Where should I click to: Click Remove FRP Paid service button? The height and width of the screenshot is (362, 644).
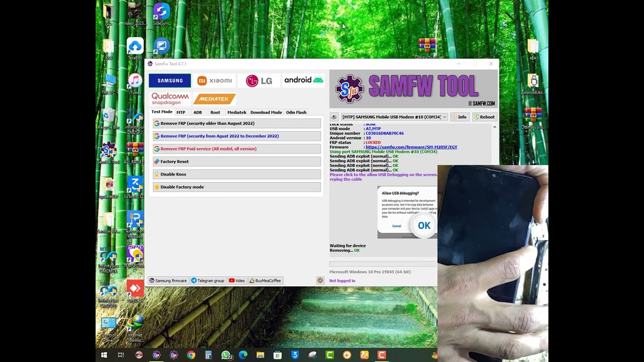(x=236, y=149)
